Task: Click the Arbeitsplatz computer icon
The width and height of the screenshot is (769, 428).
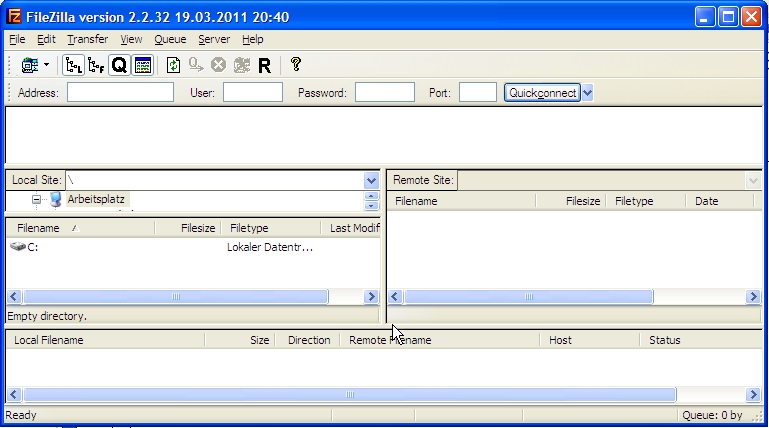Action: pos(55,199)
